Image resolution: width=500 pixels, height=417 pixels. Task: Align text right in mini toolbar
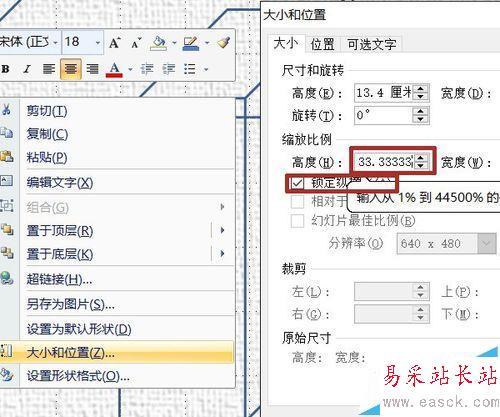(x=92, y=69)
